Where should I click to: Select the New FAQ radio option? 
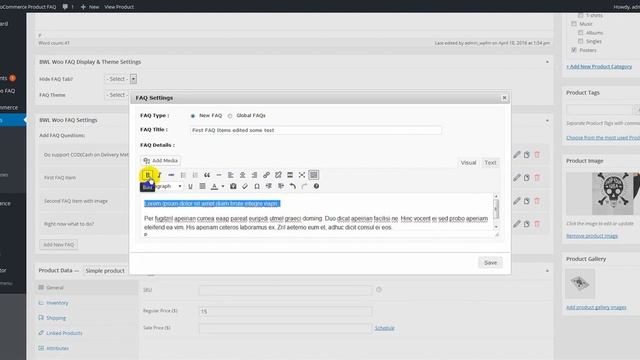pyautogui.click(x=193, y=116)
